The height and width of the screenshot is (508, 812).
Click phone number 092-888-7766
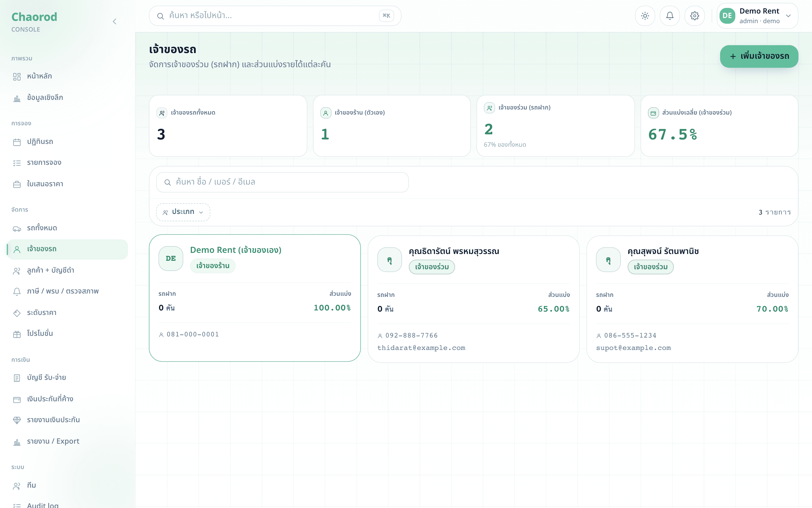point(411,335)
